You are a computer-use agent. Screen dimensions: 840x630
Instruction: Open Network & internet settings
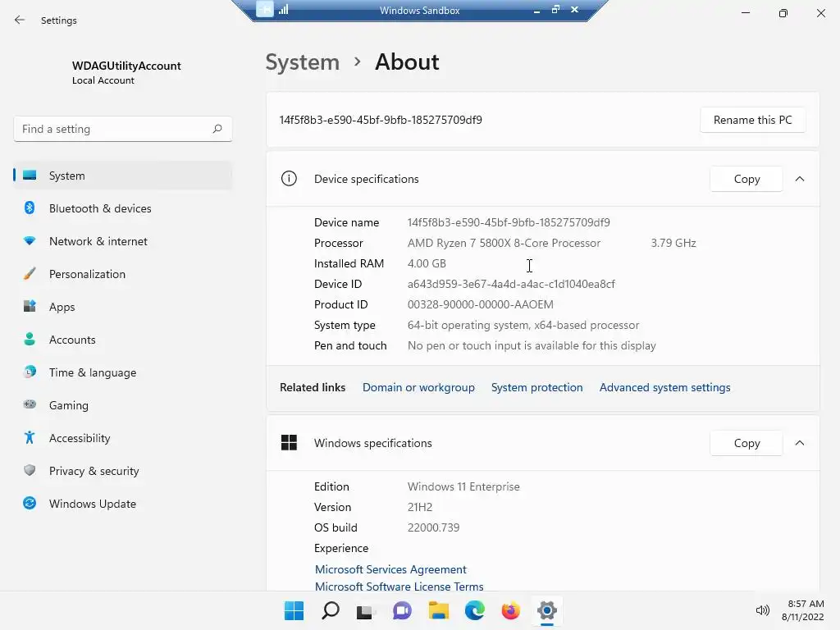(123, 241)
